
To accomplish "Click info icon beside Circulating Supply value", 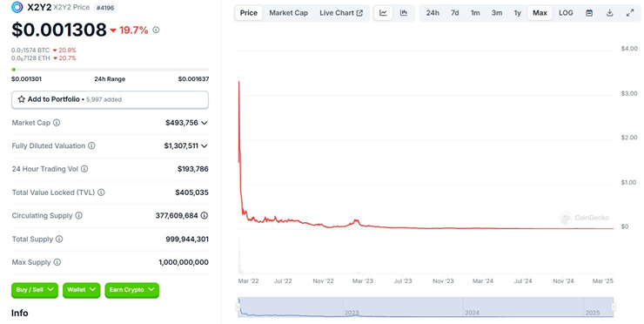I will click(205, 215).
